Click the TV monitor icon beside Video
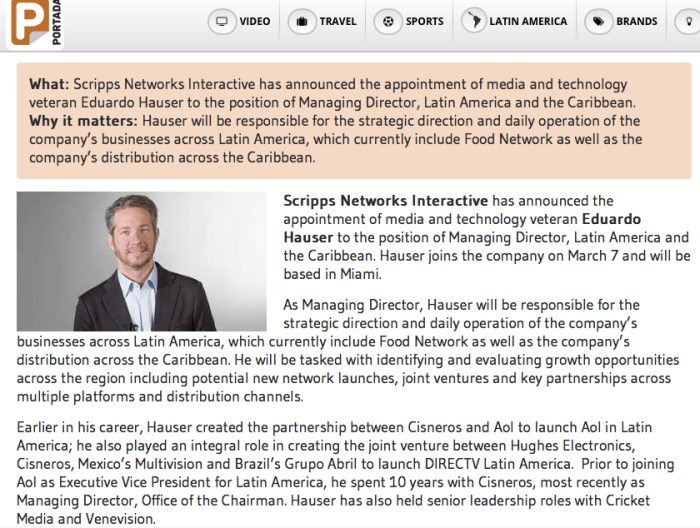700x528 pixels. pos(222,21)
